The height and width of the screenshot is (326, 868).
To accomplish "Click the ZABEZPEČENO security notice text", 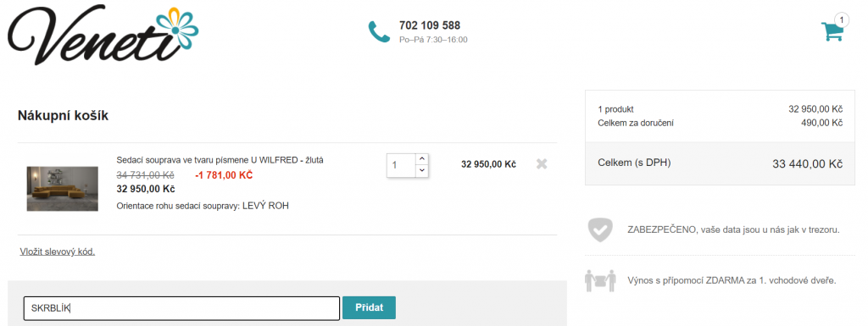I will 733,229.
